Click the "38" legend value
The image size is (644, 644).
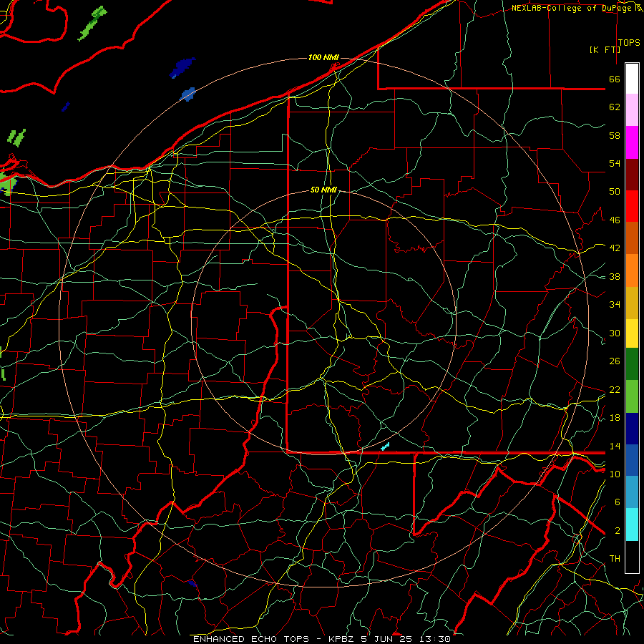point(615,276)
